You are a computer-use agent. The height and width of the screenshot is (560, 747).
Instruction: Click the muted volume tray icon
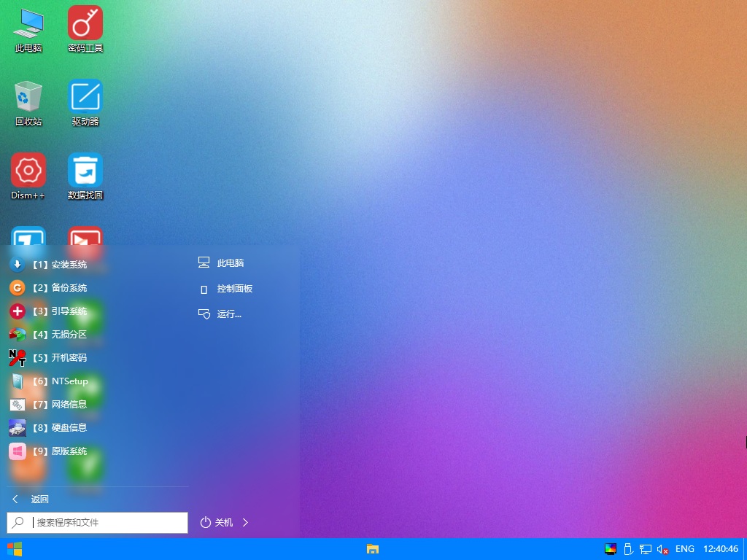pos(663,549)
